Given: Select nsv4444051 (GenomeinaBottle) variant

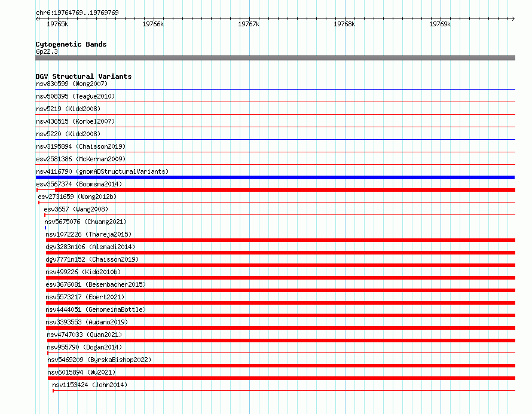Looking at the screenshot, I should pyautogui.click(x=96, y=309).
